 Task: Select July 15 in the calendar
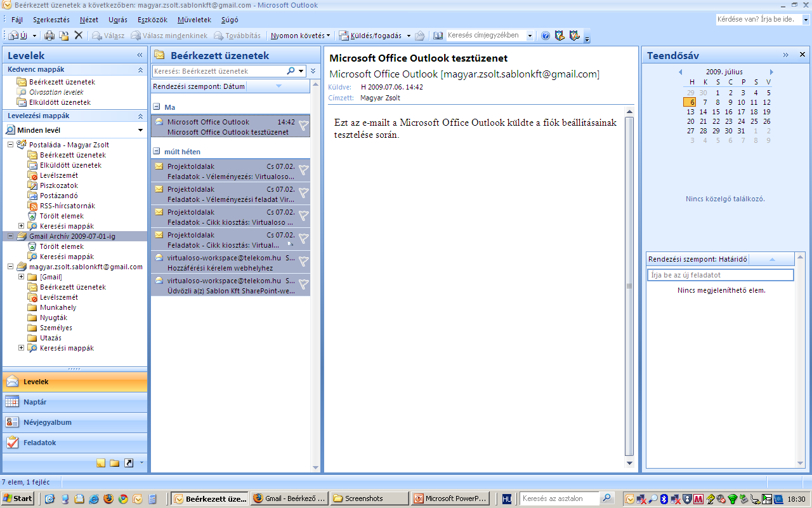click(x=716, y=112)
